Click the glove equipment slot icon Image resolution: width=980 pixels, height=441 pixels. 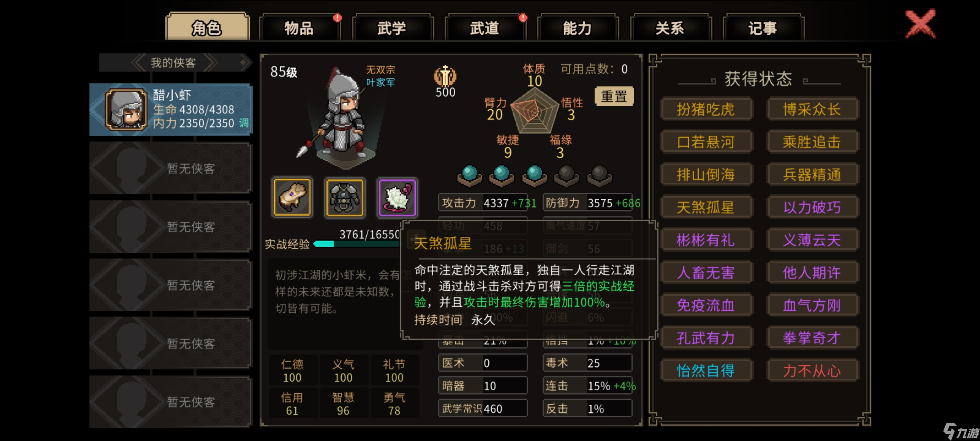click(x=292, y=198)
